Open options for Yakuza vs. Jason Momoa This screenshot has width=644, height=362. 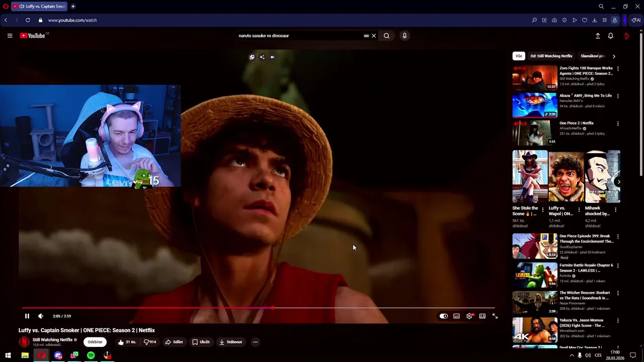pos(618,320)
